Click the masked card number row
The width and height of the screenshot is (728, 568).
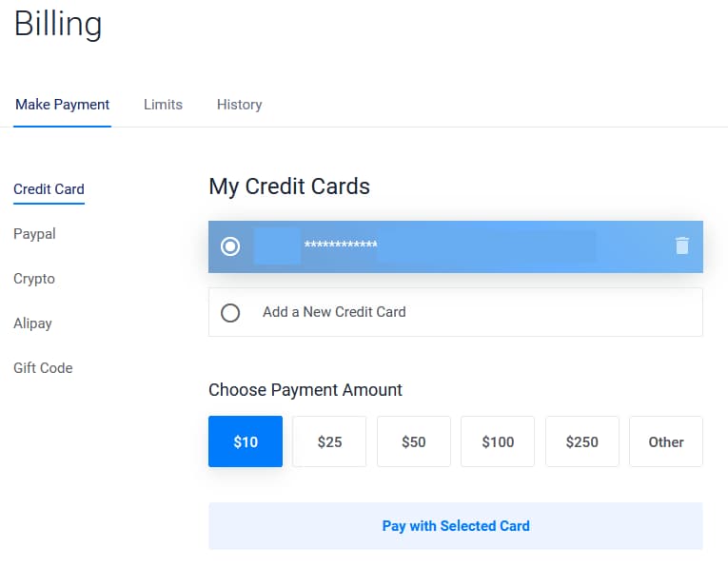(x=456, y=246)
